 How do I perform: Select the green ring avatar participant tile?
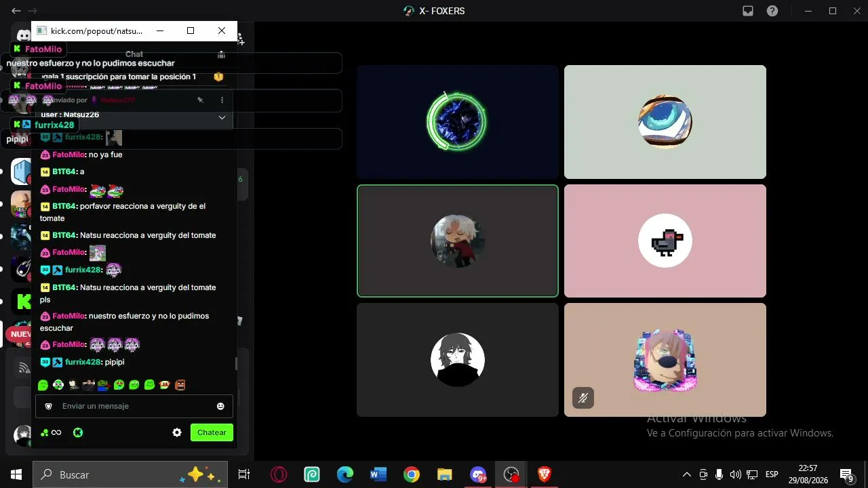(458, 122)
